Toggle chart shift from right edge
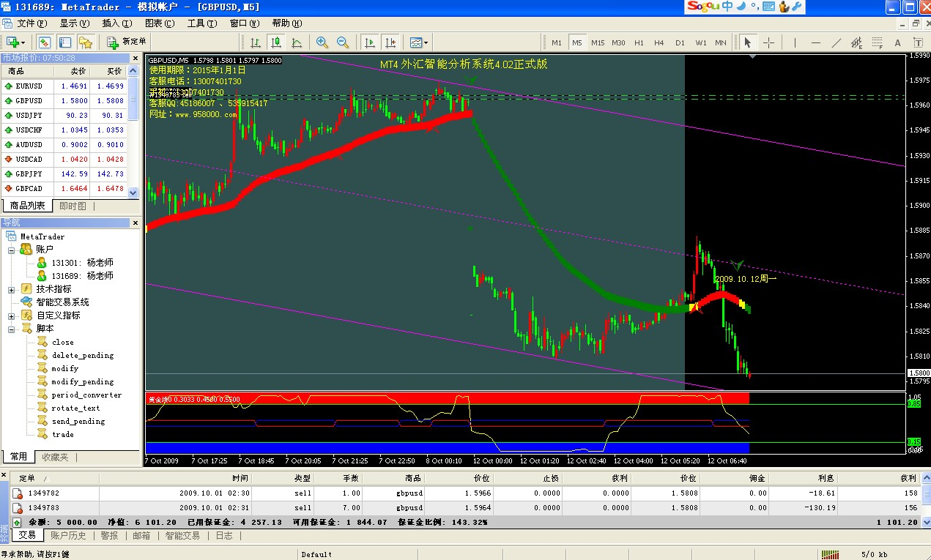 click(390, 42)
